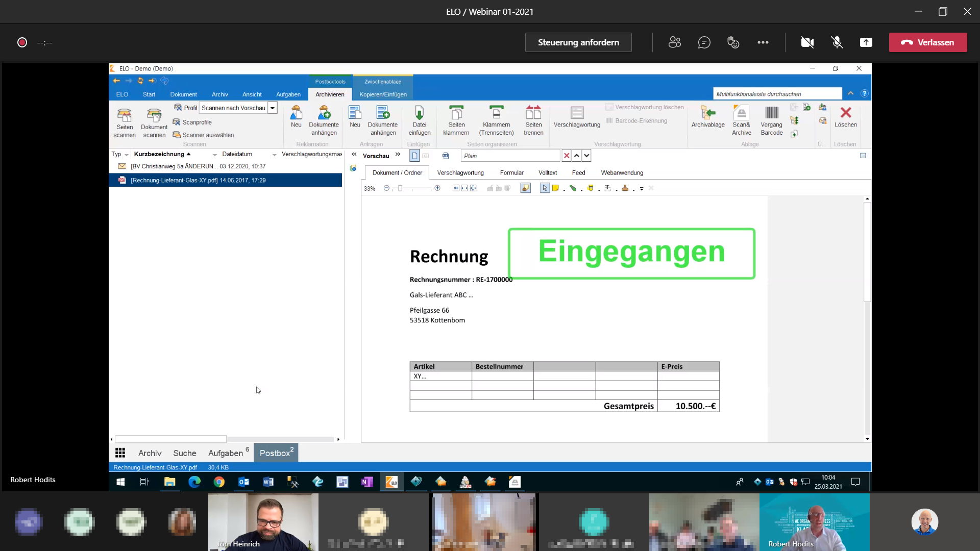980x551 pixels.
Task: Click the Steuerung anfordern button
Action: coord(578,42)
